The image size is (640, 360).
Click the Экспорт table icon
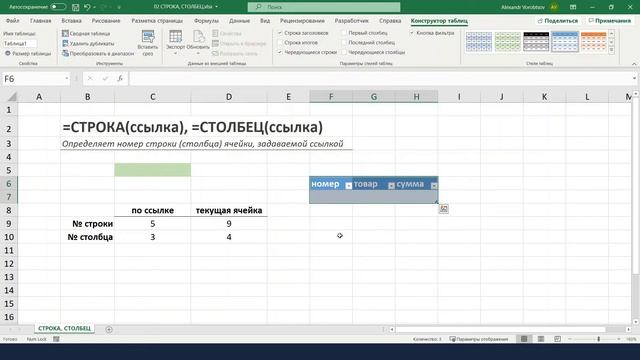click(x=176, y=37)
